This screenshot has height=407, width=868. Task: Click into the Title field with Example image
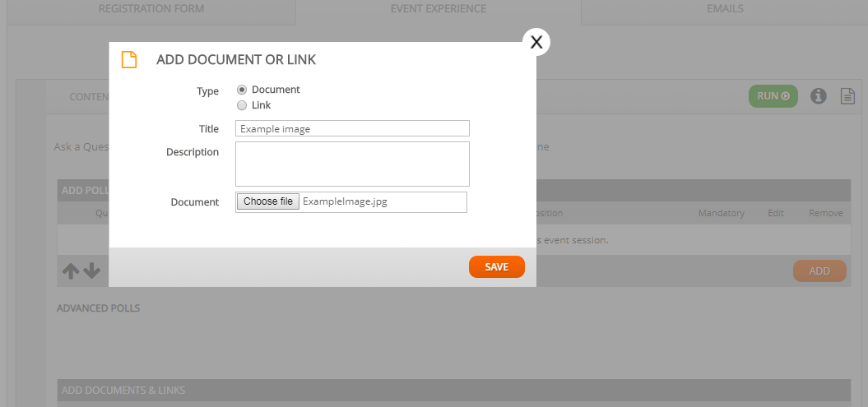[352, 128]
